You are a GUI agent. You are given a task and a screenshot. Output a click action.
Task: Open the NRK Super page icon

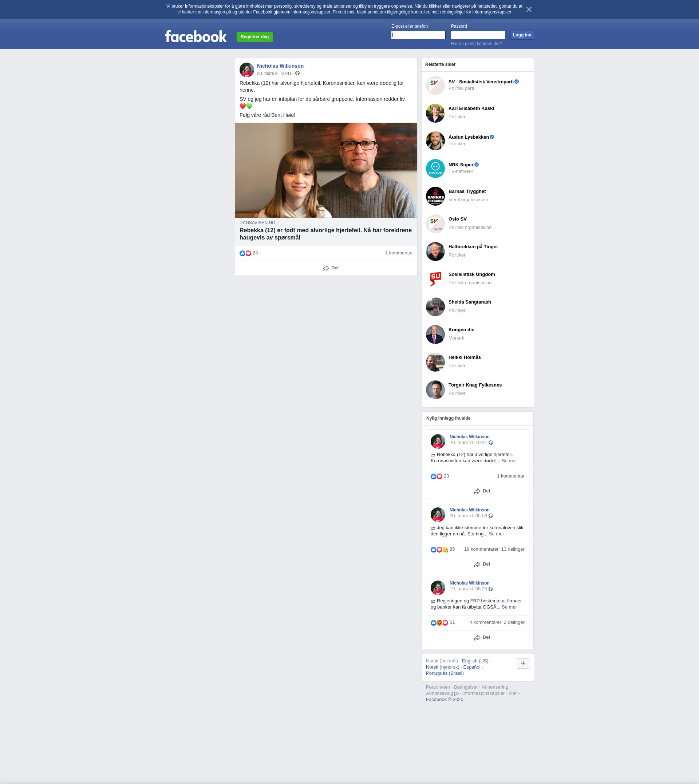435,169
